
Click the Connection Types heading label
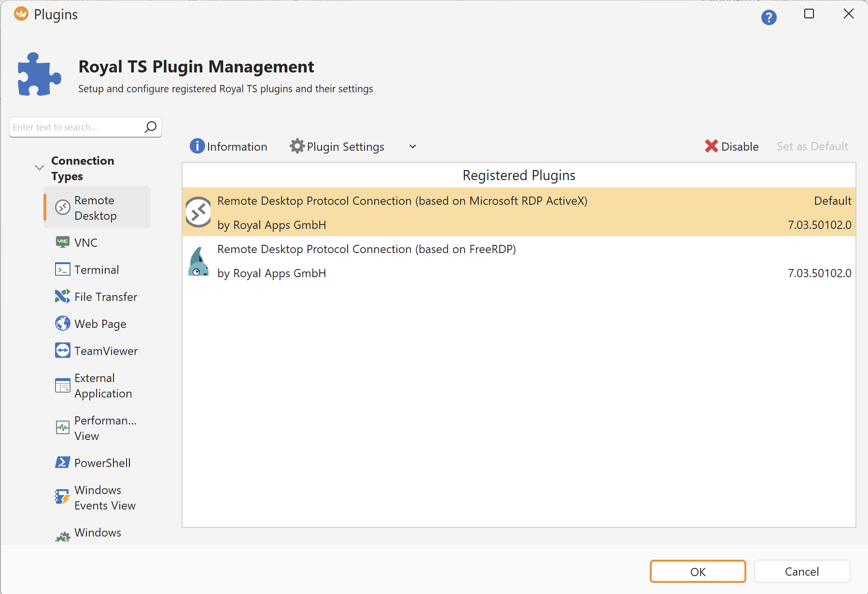point(83,168)
